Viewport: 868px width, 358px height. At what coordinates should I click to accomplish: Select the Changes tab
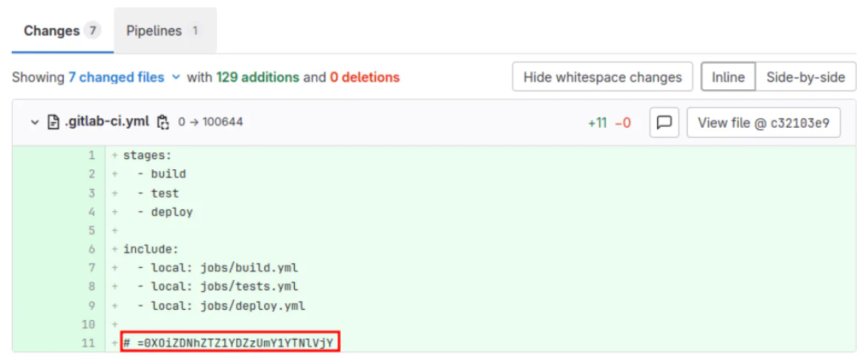pos(62,30)
